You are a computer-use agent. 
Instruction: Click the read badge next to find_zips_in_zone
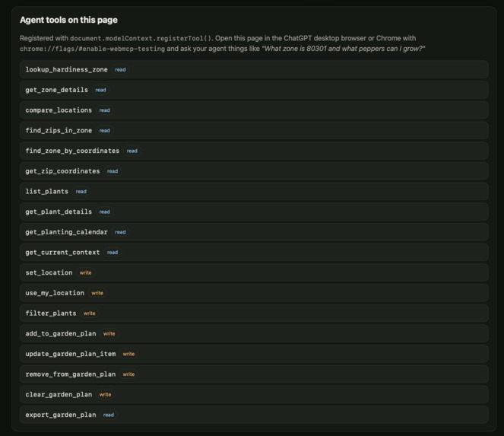point(104,130)
